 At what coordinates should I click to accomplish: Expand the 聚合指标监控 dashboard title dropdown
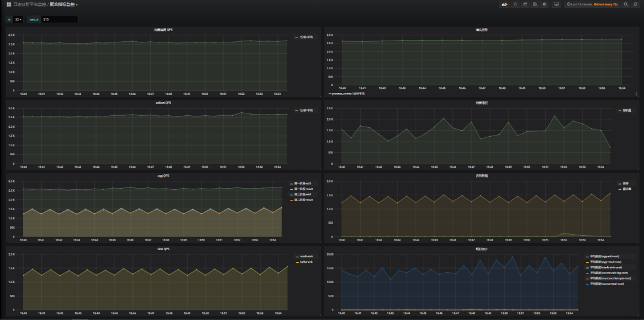tap(64, 5)
